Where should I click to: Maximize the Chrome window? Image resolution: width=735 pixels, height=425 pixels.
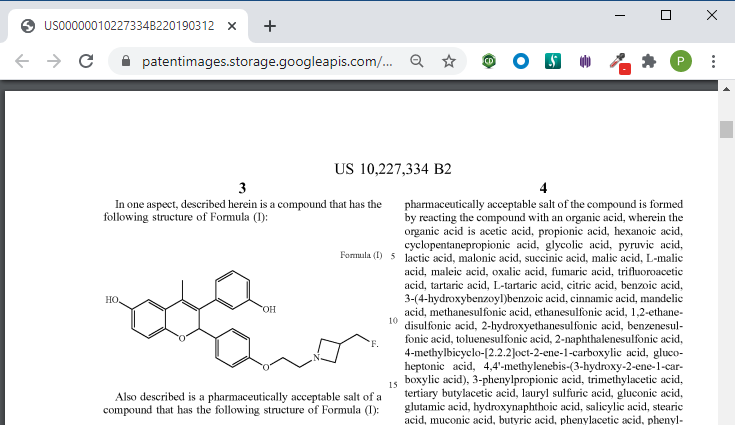(666, 15)
